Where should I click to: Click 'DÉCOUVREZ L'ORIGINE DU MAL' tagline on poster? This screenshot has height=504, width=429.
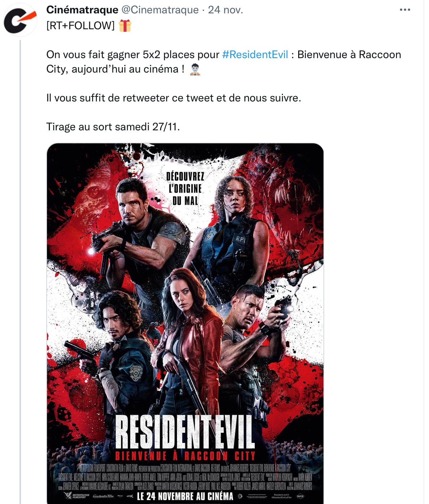tap(185, 188)
